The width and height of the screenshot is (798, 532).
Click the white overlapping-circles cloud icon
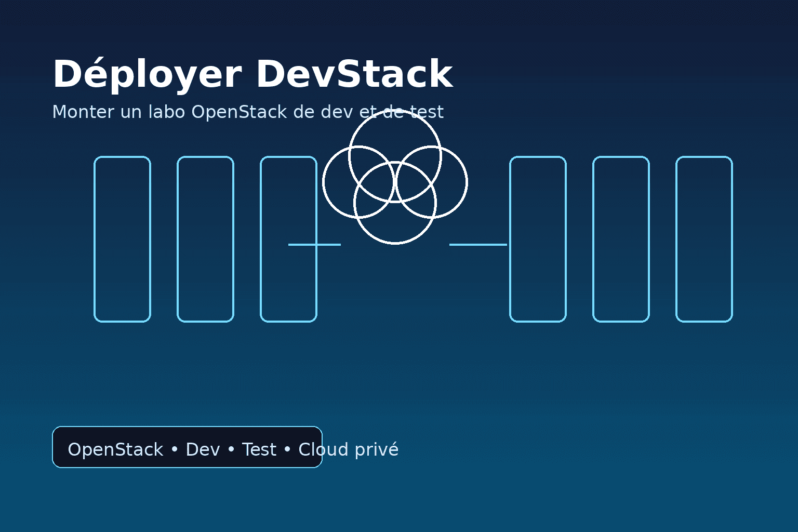tap(395, 177)
